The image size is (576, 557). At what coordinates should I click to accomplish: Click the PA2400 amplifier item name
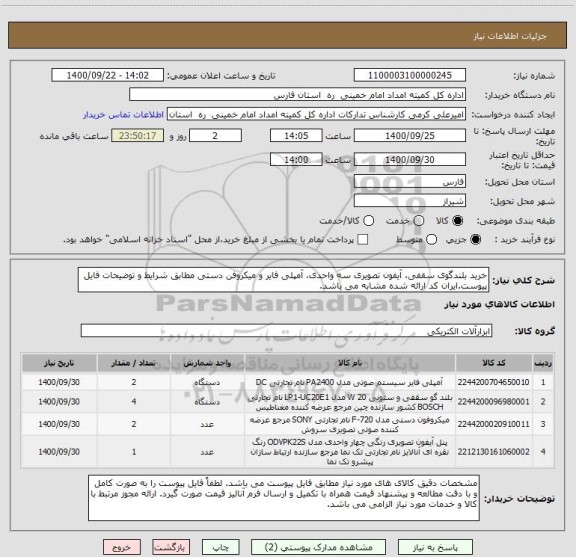click(x=349, y=382)
